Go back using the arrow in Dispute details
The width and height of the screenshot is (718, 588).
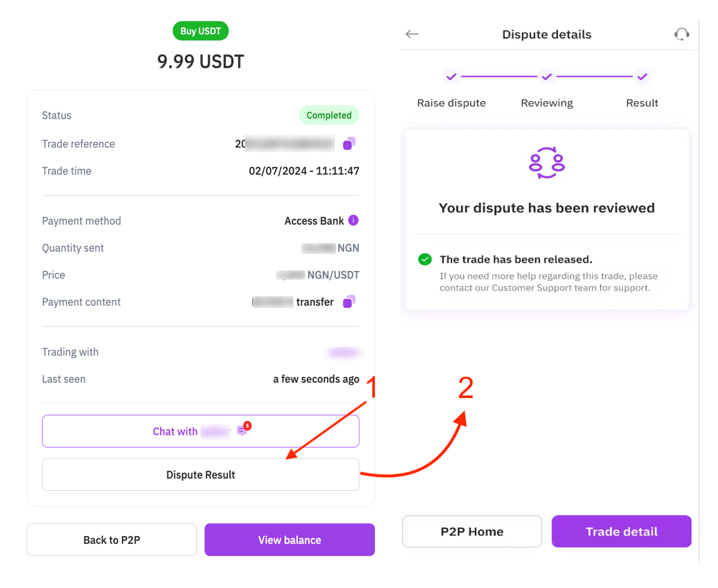point(412,34)
